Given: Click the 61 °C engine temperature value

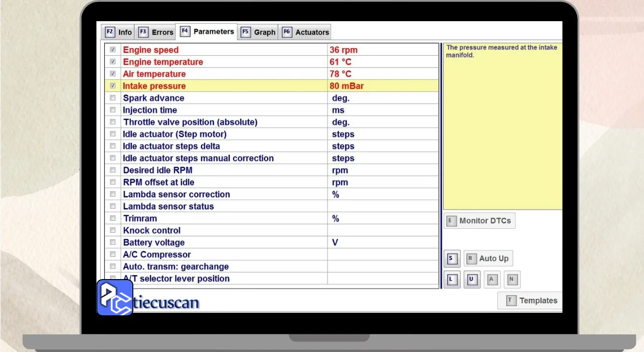Looking at the screenshot, I should [x=341, y=62].
